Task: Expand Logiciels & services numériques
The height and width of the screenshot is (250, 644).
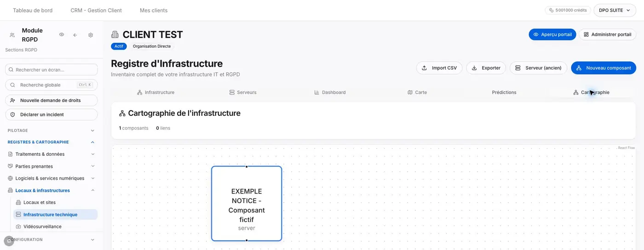Action: click(x=52, y=178)
